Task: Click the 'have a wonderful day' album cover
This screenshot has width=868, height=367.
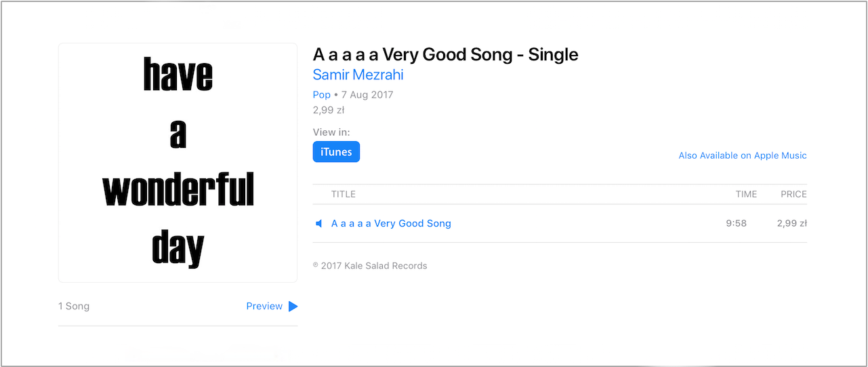Action: 178,163
